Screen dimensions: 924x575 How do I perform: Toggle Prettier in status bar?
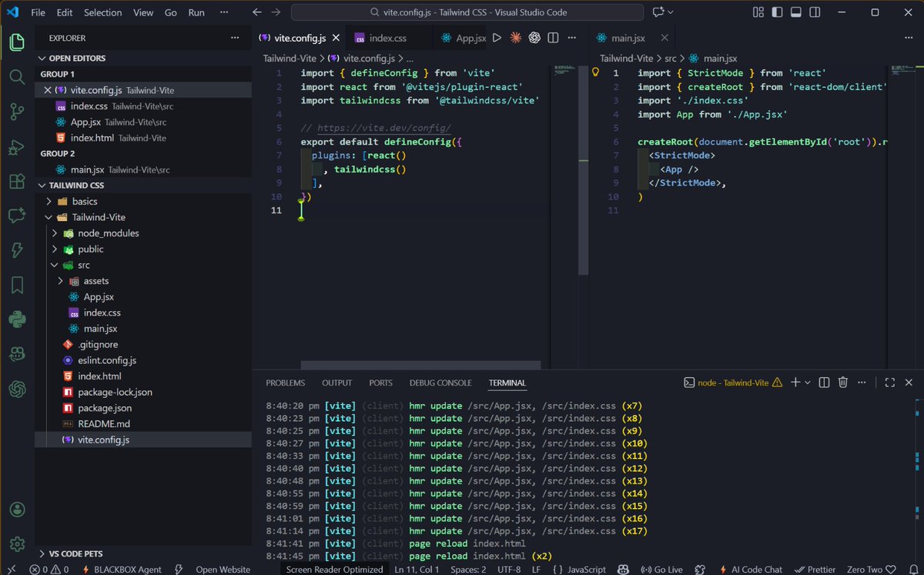[815, 570]
